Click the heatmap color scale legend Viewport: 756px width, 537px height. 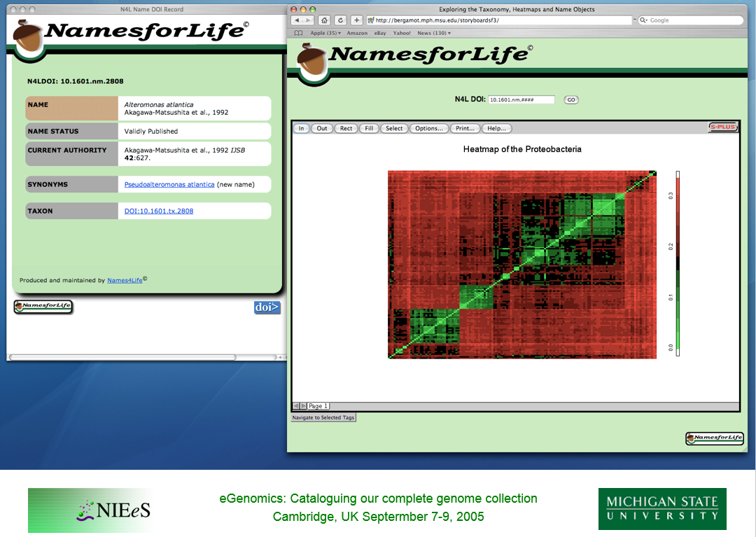pyautogui.click(x=678, y=263)
